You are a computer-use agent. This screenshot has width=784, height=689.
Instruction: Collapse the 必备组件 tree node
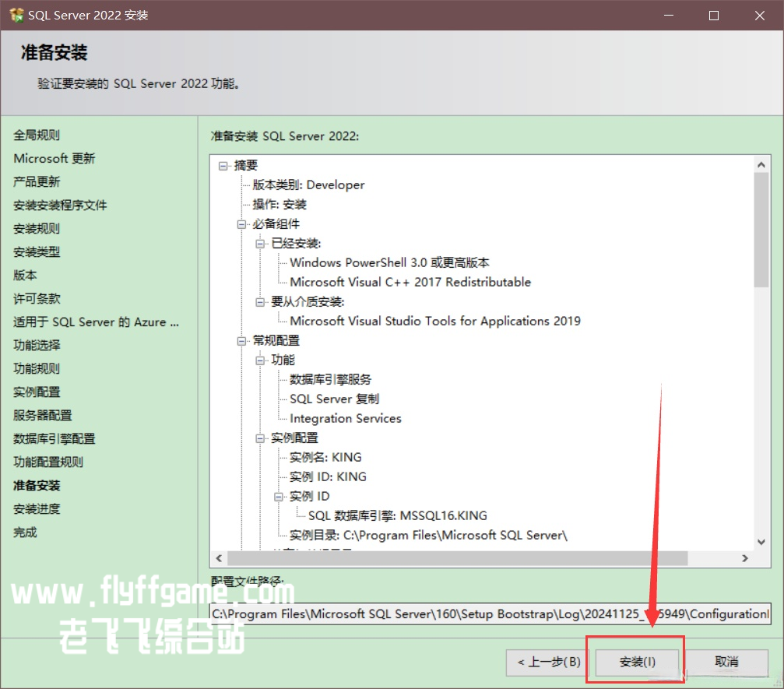[241, 224]
